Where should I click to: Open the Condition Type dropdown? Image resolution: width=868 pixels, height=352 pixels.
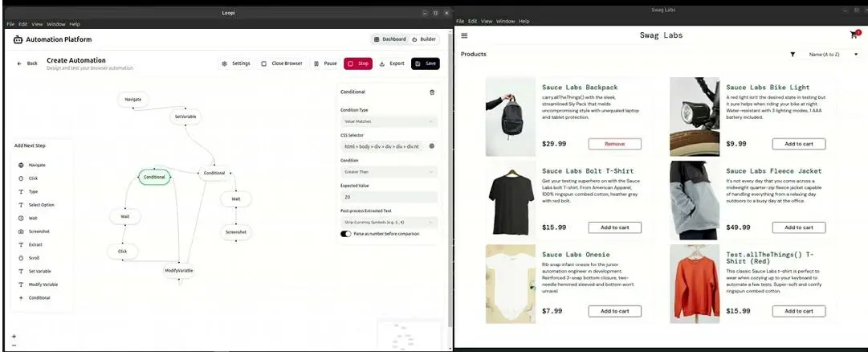tap(389, 121)
